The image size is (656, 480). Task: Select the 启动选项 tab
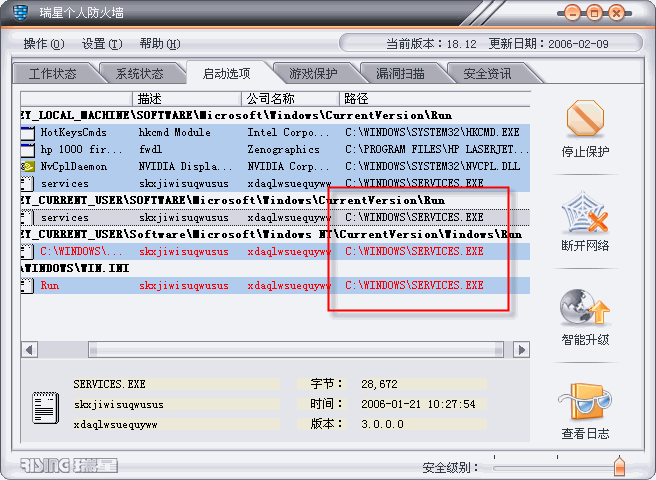click(227, 73)
